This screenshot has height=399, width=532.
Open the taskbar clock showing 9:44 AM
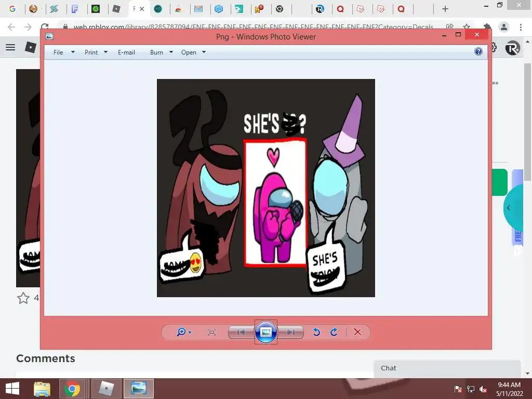pyautogui.click(x=509, y=389)
